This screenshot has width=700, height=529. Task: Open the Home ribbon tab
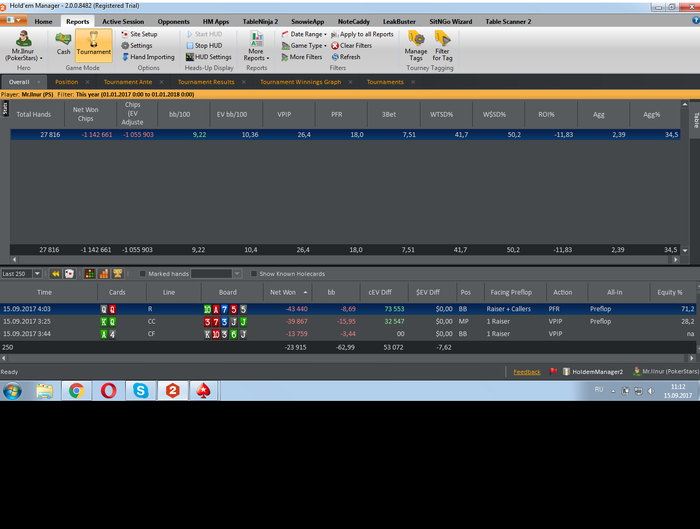coord(43,21)
